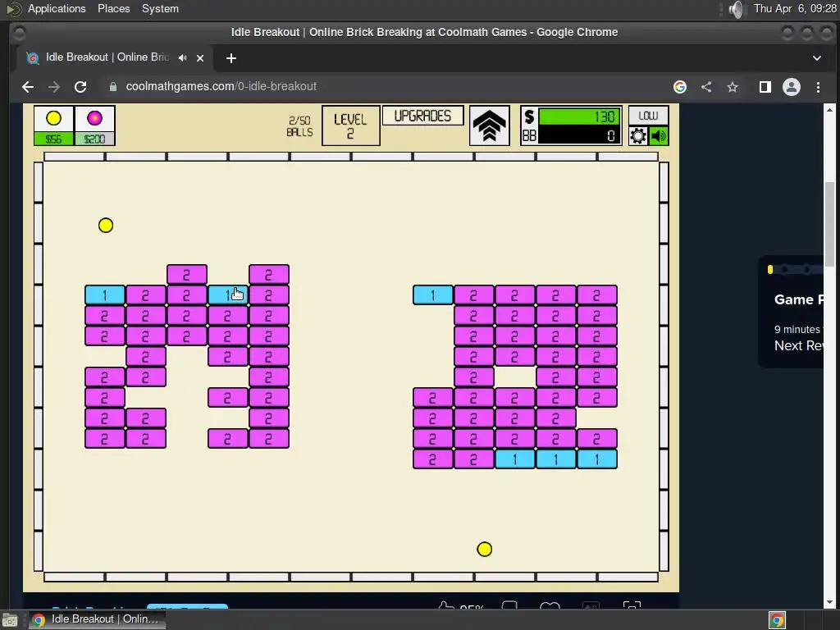840x630 pixels.
Task: Buy the yellow basic ball for $56
Action: point(53,126)
